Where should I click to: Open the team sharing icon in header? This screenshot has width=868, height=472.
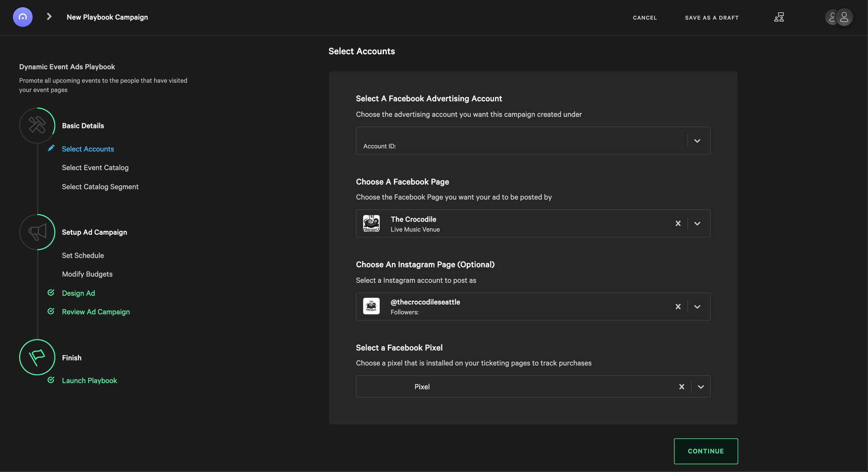779,17
